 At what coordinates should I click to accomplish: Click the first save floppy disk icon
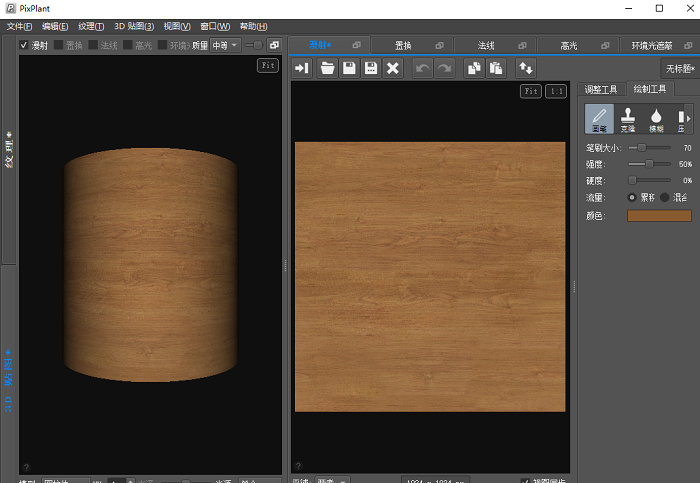pyautogui.click(x=348, y=68)
